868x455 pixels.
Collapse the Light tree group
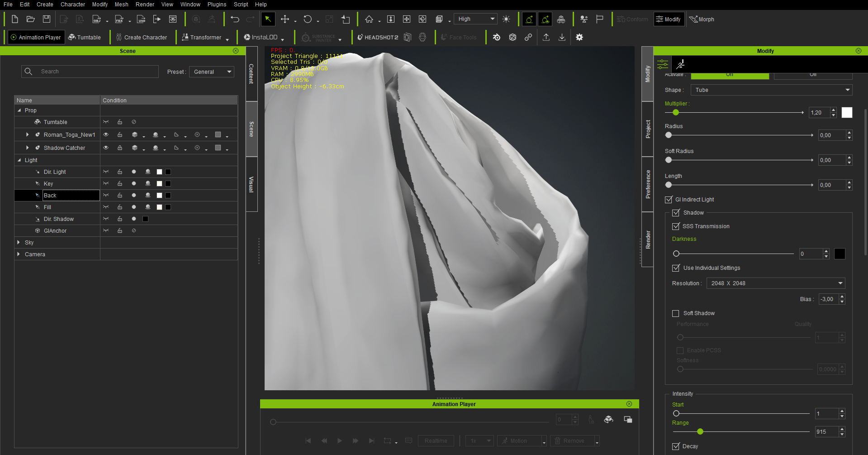pos(19,160)
